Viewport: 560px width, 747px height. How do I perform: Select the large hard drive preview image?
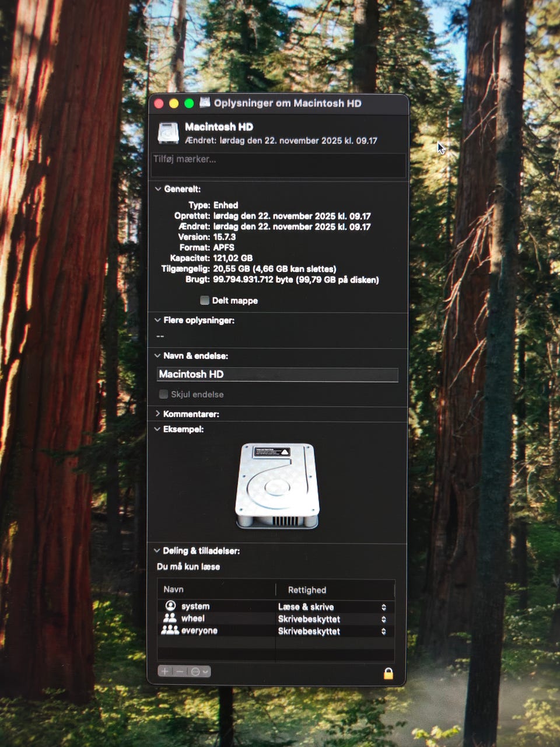tap(278, 486)
